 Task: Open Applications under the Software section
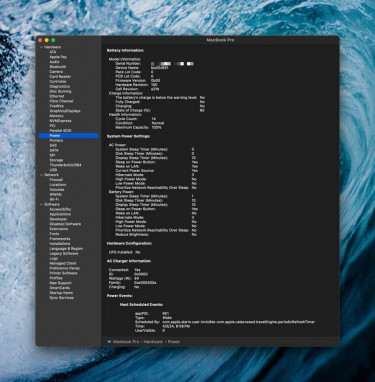(60, 214)
